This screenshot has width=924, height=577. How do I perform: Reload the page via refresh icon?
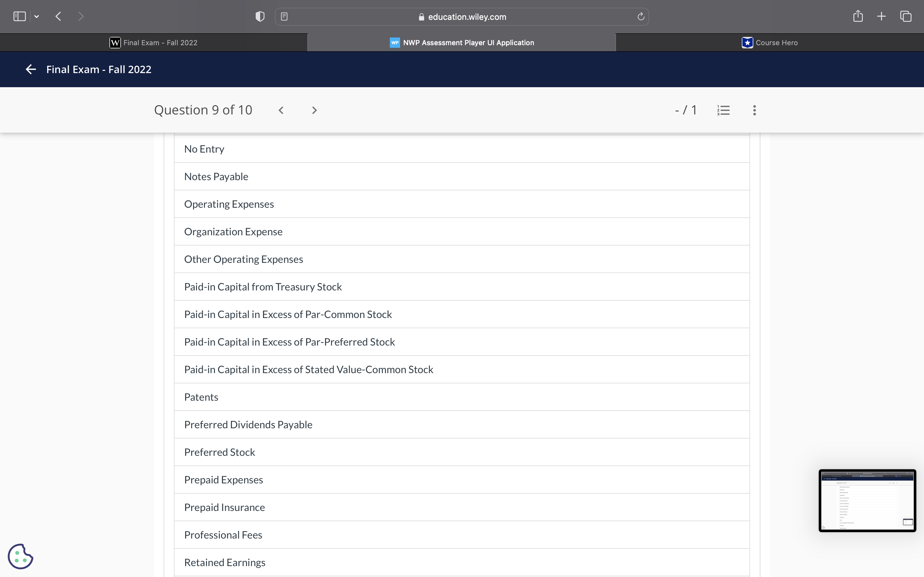[641, 16]
